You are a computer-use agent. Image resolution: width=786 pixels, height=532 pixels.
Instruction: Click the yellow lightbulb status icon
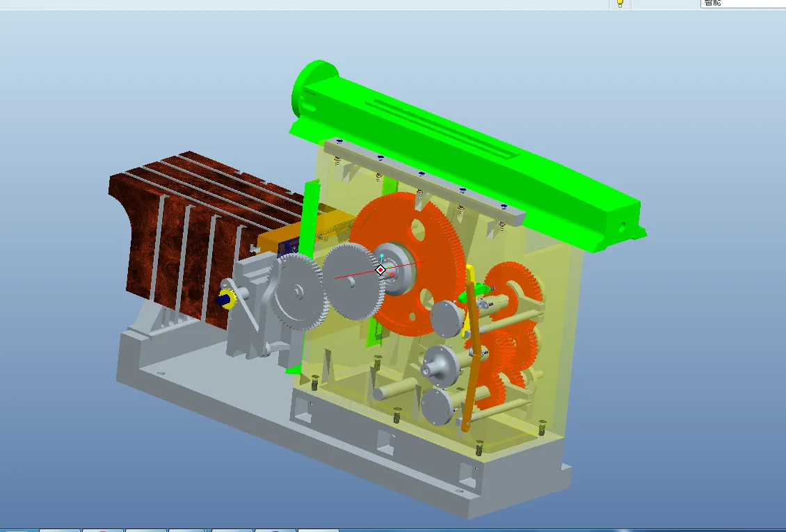(x=620, y=3)
